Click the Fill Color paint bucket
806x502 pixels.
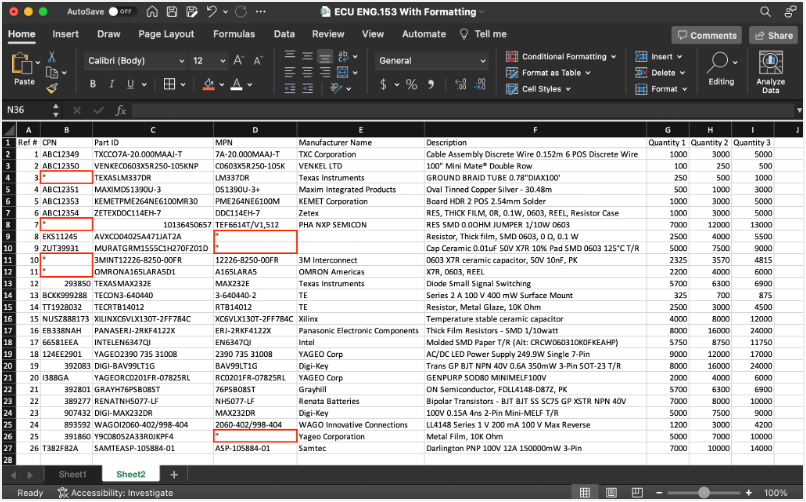coord(209,84)
